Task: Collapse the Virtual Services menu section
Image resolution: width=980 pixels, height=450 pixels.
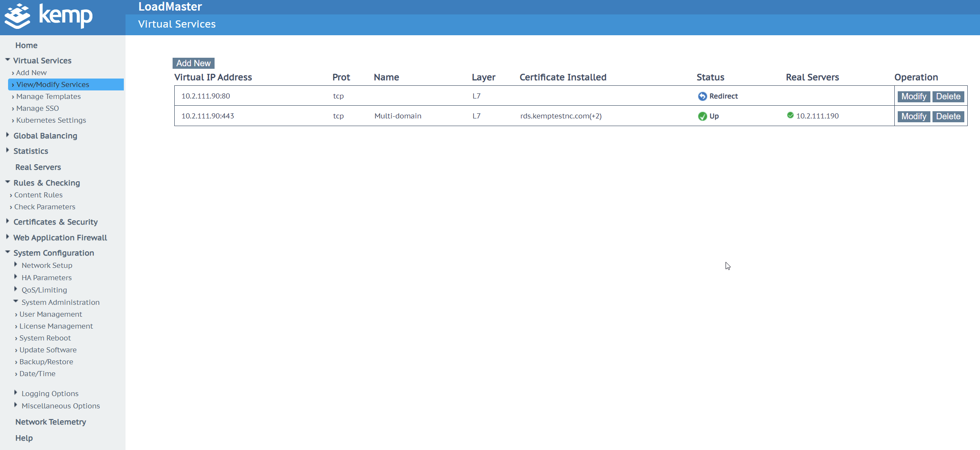Action: point(8,60)
